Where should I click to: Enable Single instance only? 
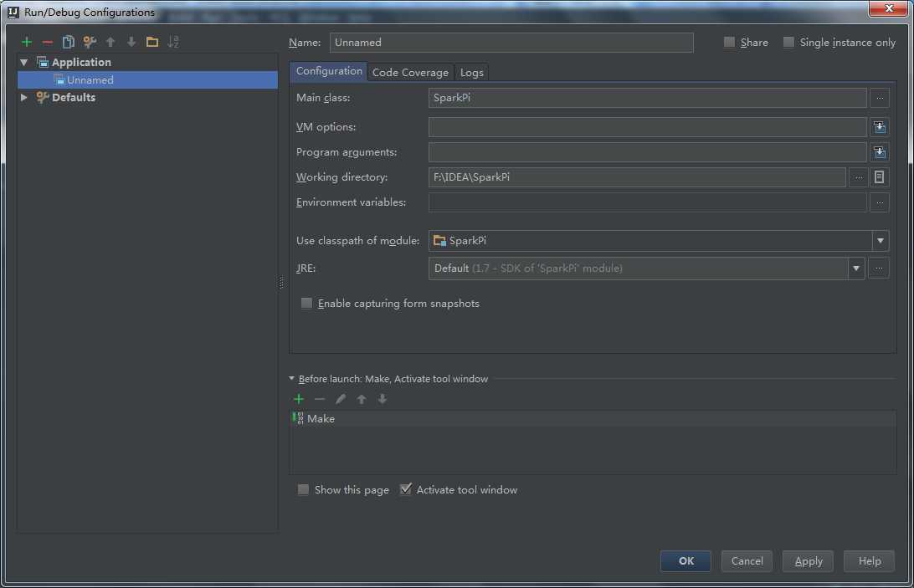coord(788,42)
